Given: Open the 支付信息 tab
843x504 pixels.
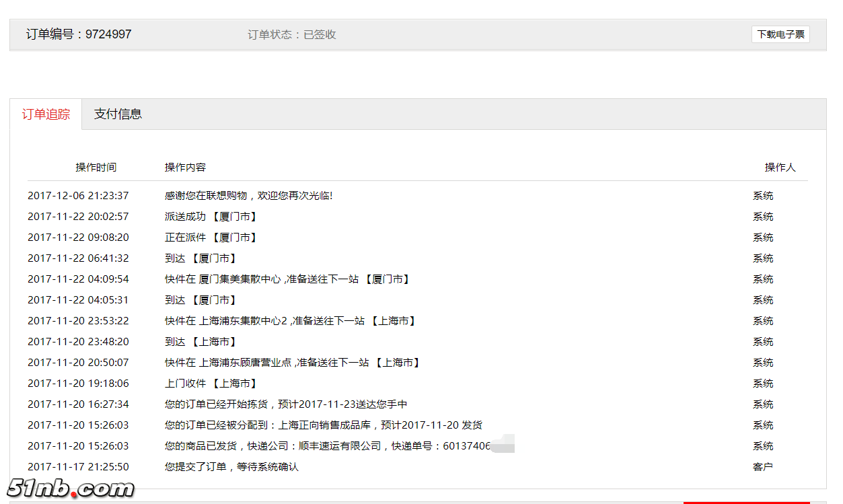Looking at the screenshot, I should [x=118, y=114].
